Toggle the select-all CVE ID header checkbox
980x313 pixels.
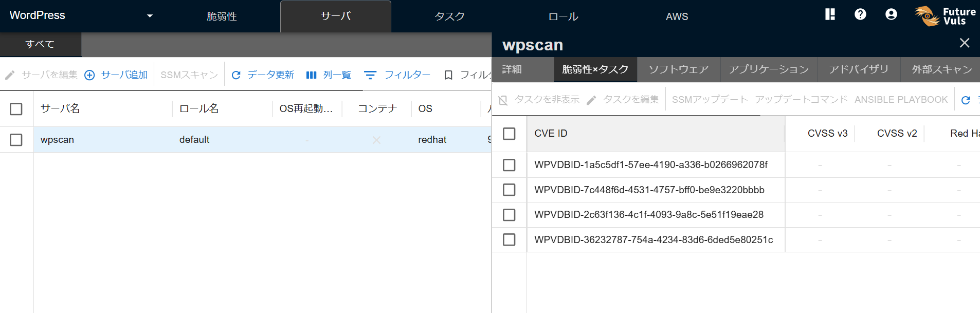[x=509, y=134]
